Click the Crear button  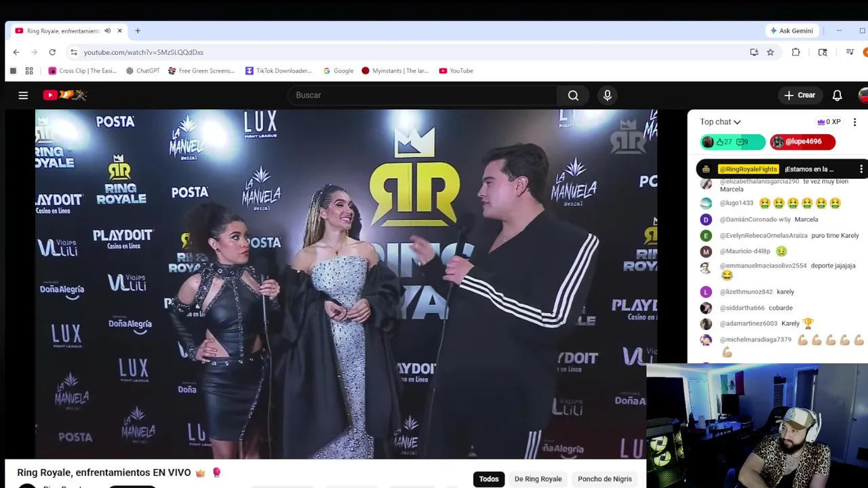click(x=800, y=96)
